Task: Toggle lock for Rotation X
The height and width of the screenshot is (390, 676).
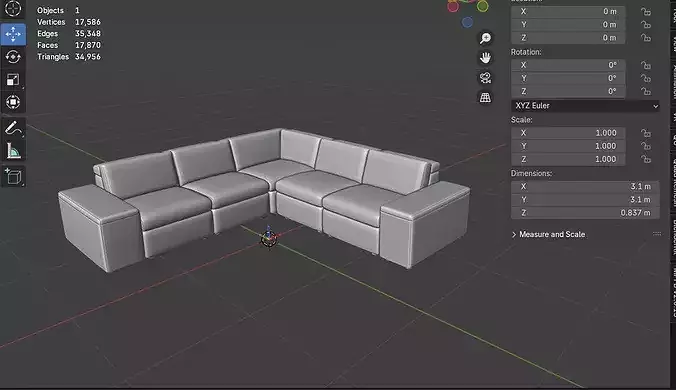Action: click(646, 65)
